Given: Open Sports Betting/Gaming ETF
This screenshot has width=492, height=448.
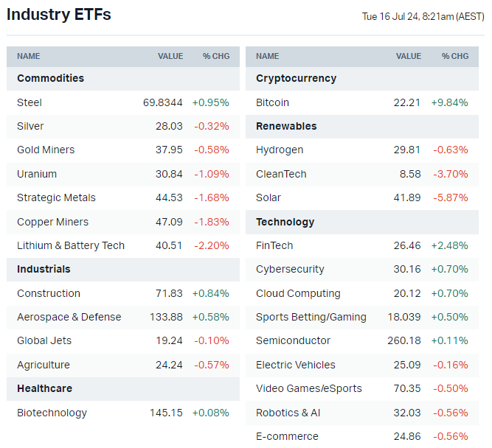Looking at the screenshot, I should point(311,317).
